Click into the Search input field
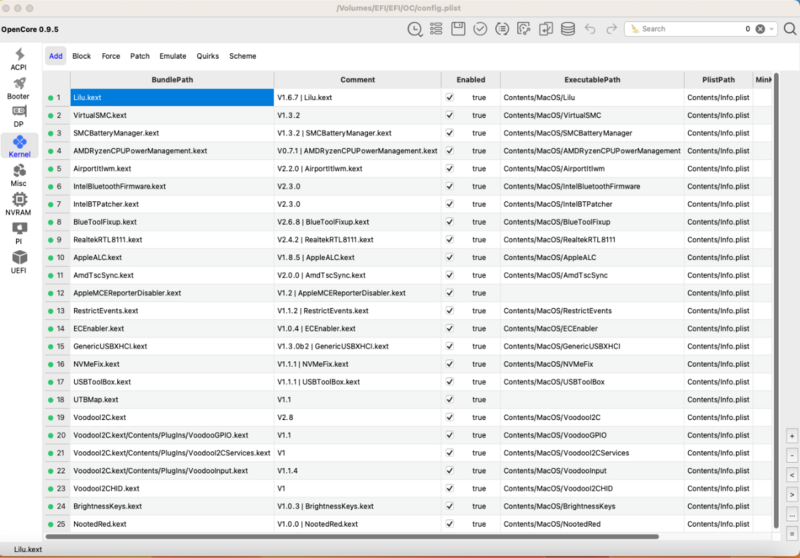The width and height of the screenshot is (800, 558). click(691, 29)
